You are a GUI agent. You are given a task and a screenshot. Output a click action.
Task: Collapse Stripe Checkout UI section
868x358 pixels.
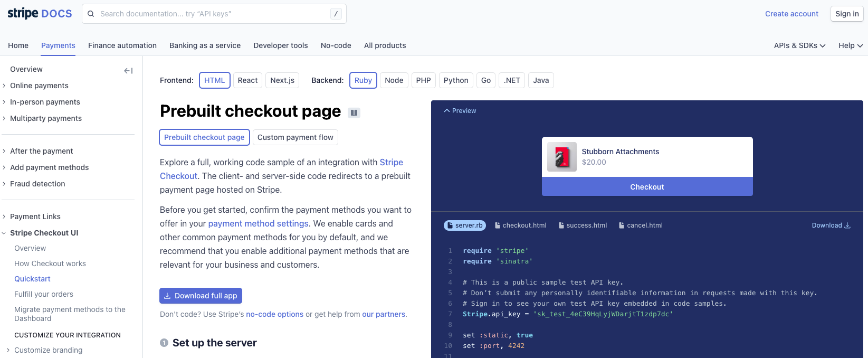tap(4, 233)
